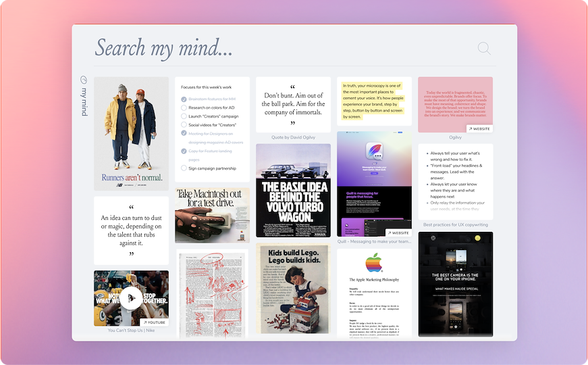Click the 'Best practices for UX copywriting' caption

[x=456, y=224]
